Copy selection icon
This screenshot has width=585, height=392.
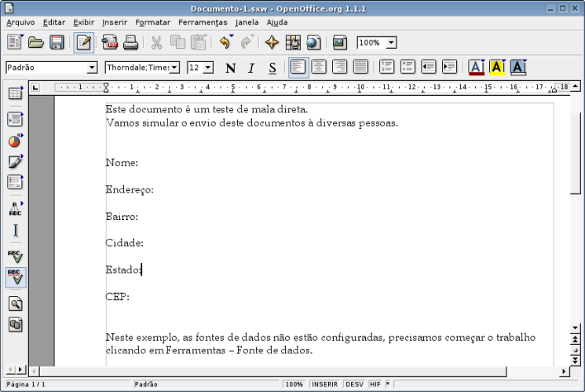coord(177,42)
